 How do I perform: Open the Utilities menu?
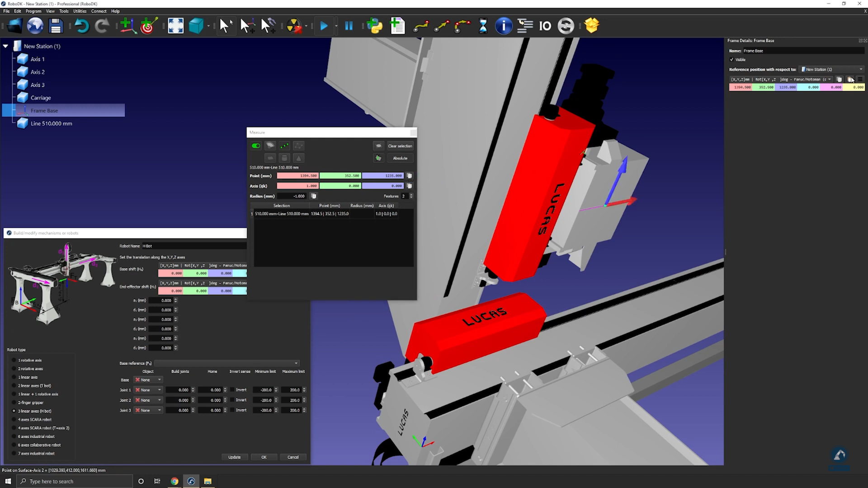[x=80, y=11]
